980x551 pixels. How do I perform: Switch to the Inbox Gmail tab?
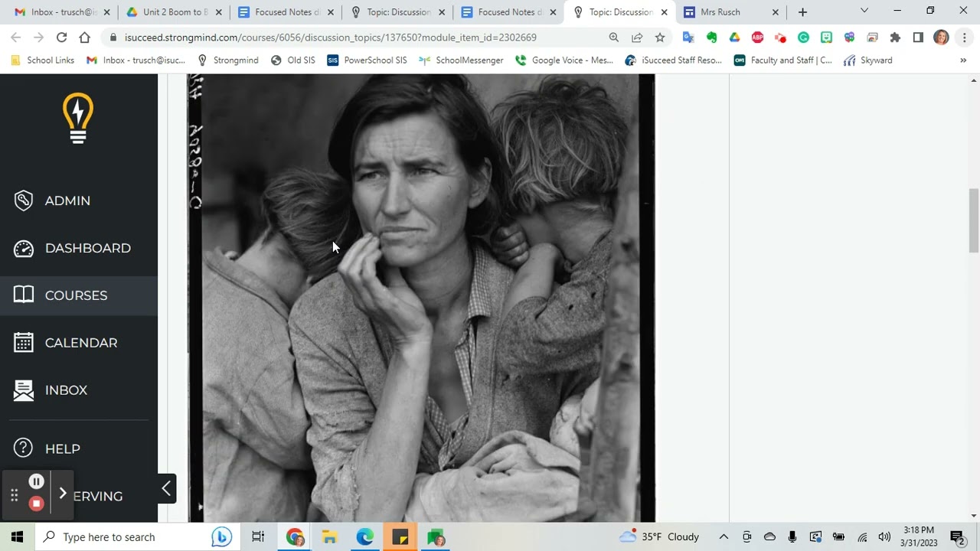click(60, 12)
